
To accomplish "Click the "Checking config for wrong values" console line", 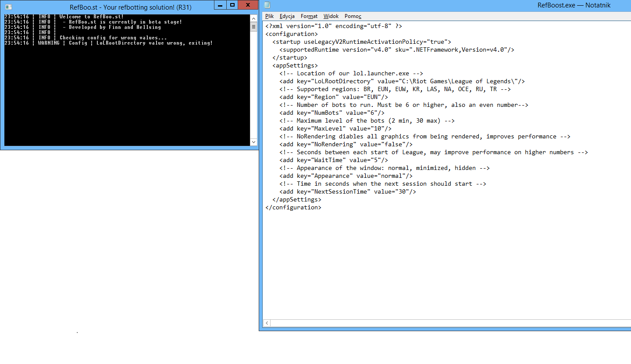I will click(86, 38).
